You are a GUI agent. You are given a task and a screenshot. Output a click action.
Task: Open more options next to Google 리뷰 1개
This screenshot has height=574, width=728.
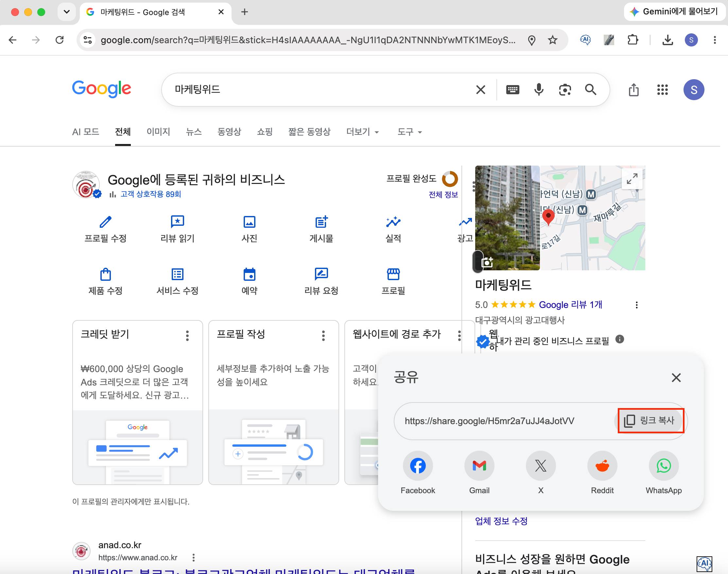(x=636, y=305)
